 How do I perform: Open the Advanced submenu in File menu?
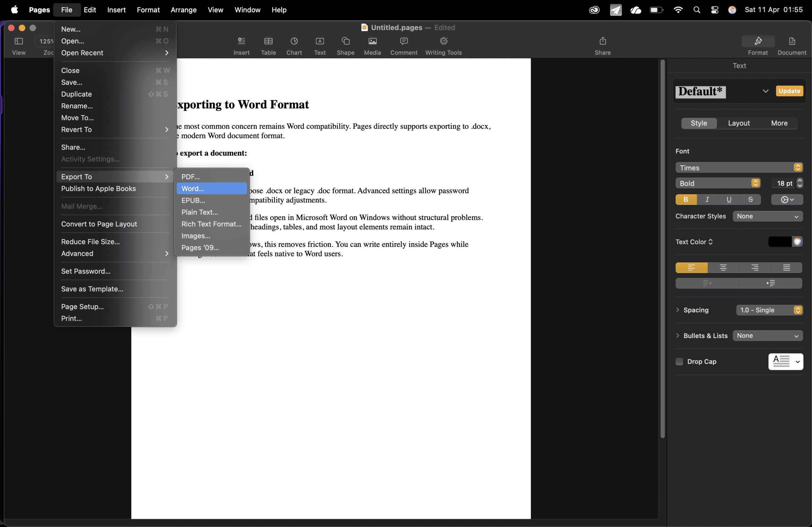[115, 254]
